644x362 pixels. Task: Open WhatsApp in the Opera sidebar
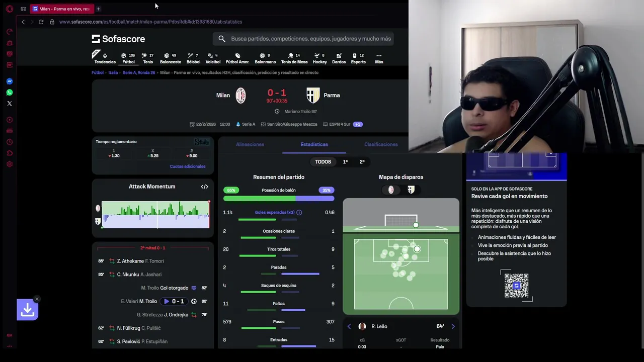9,93
